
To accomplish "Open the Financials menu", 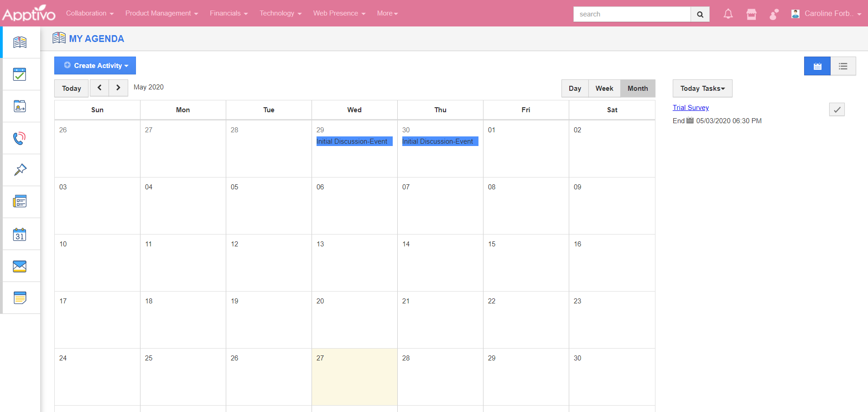I will [229, 13].
